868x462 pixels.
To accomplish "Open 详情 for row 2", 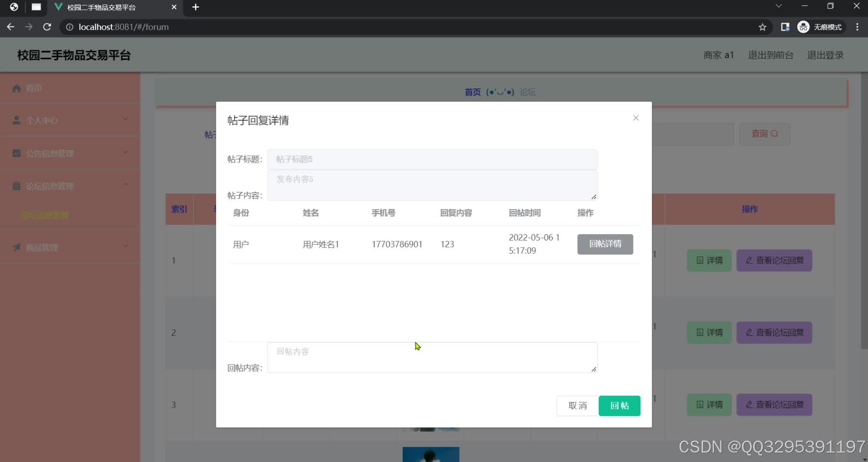I will [x=709, y=332].
